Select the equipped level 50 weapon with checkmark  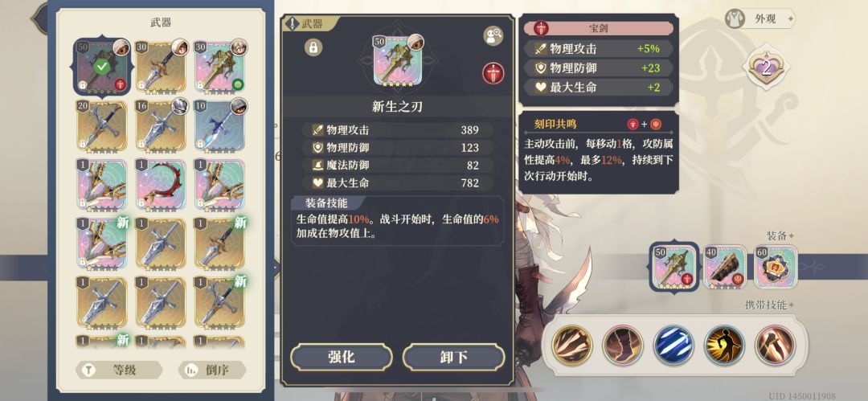pos(100,65)
